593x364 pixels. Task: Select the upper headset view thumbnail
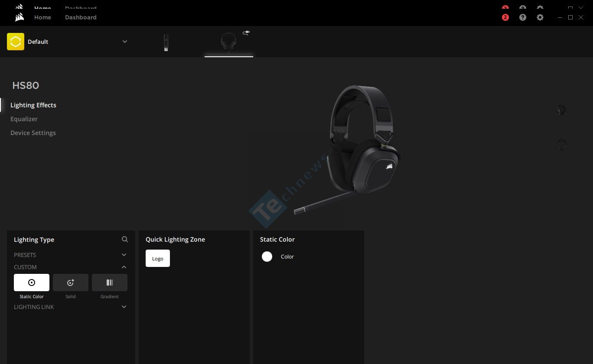tap(561, 110)
